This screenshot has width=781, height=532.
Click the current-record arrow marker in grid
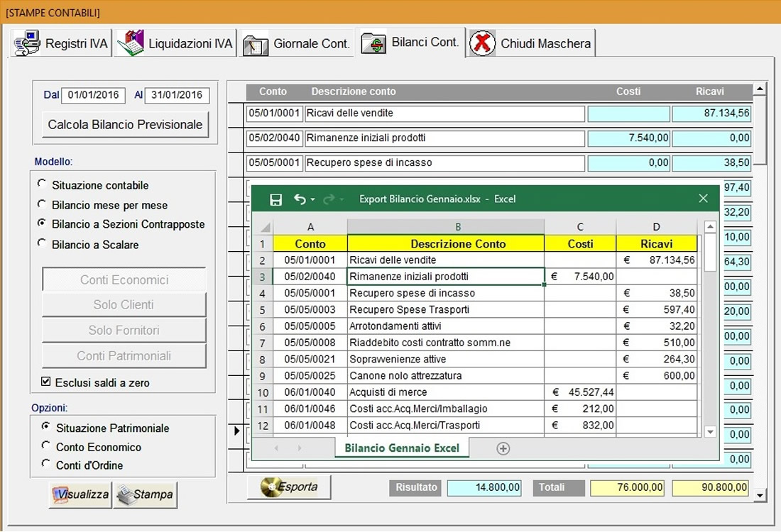[236, 431]
